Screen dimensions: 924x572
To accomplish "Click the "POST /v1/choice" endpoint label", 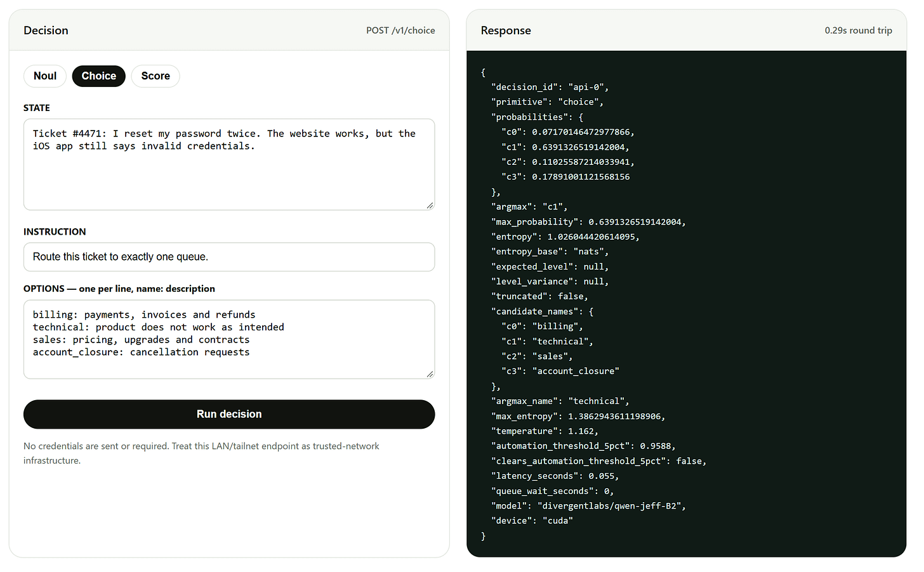I will [x=400, y=30].
